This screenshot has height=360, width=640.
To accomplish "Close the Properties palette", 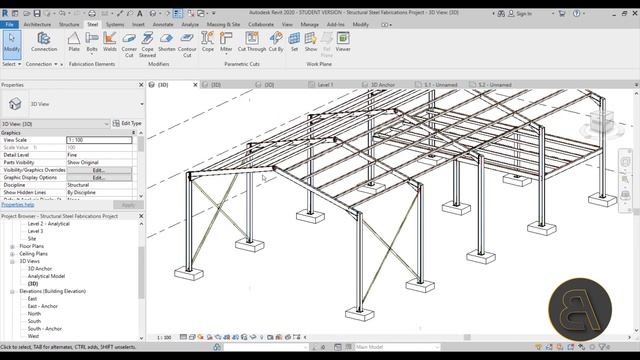I will coord(141,85).
